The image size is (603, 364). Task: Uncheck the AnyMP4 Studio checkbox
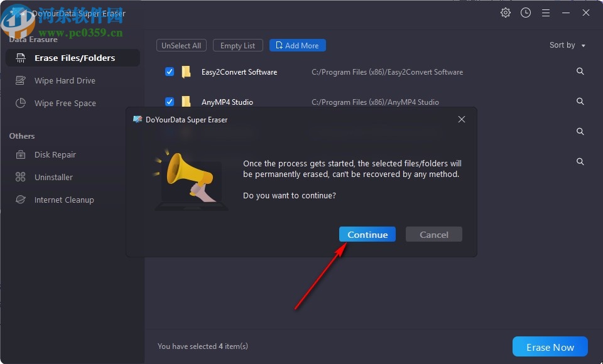170,102
